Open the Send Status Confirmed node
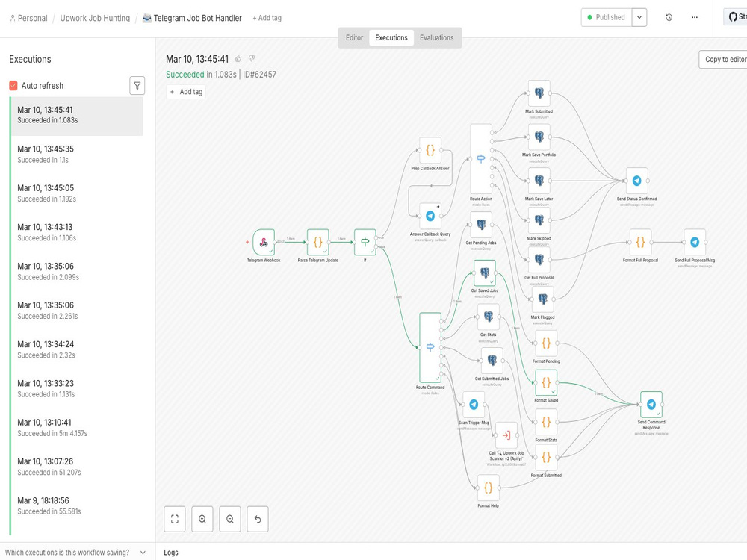Image resolution: width=747 pixels, height=560 pixels. click(636, 181)
